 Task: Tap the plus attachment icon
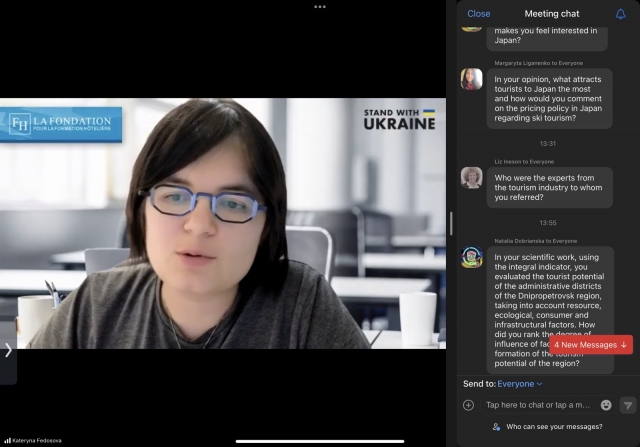pos(468,405)
